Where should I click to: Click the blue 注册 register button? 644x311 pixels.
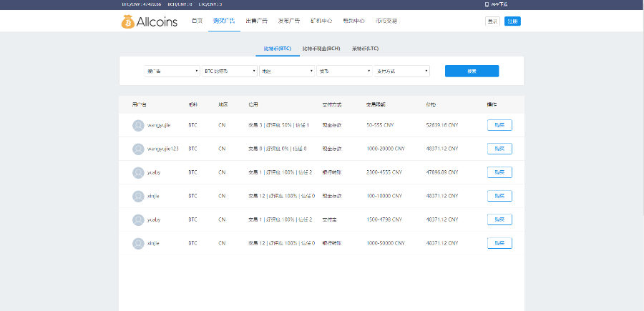[x=512, y=21]
